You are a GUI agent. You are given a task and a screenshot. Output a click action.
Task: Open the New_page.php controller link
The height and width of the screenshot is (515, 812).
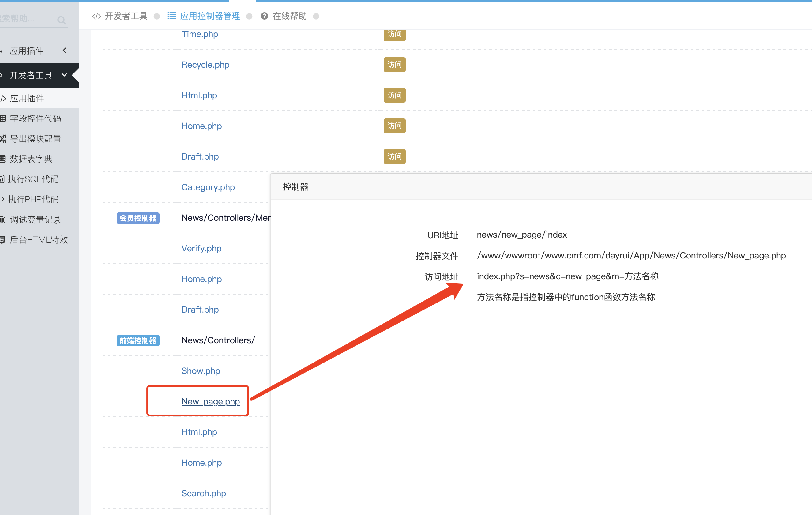(x=210, y=401)
